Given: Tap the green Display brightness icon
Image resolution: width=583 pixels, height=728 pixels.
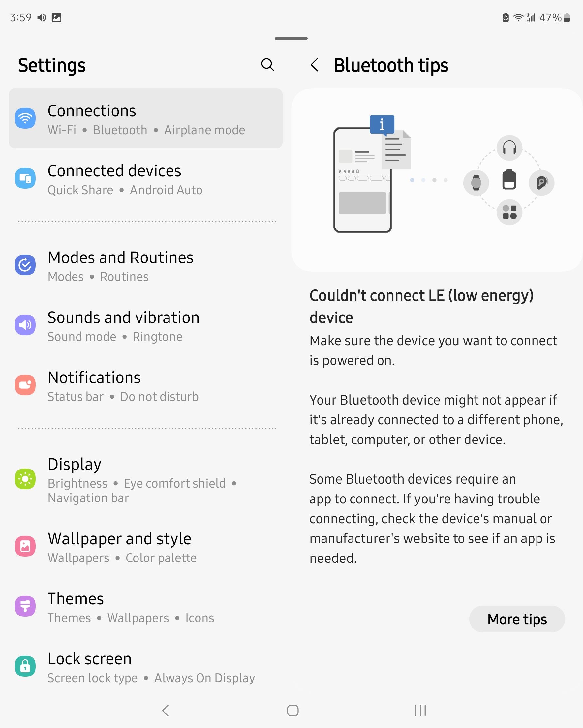Looking at the screenshot, I should click(25, 479).
